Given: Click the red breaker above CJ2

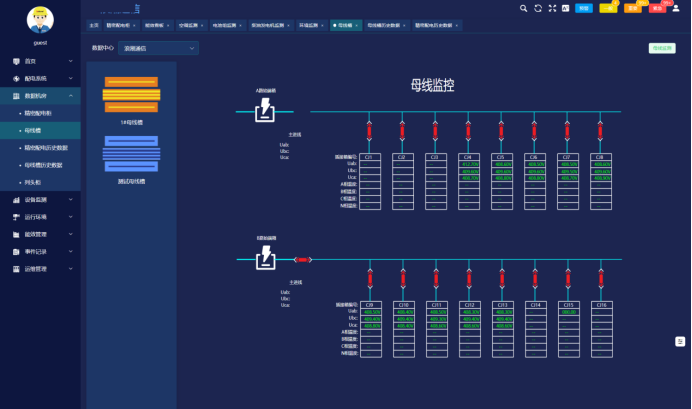Looking at the screenshot, I should pyautogui.click(x=402, y=131).
